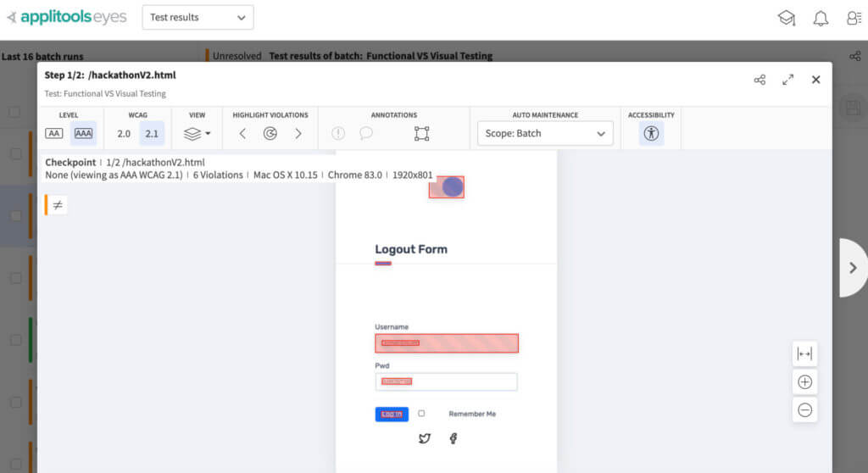Toggle the accessibility person icon

click(x=651, y=133)
